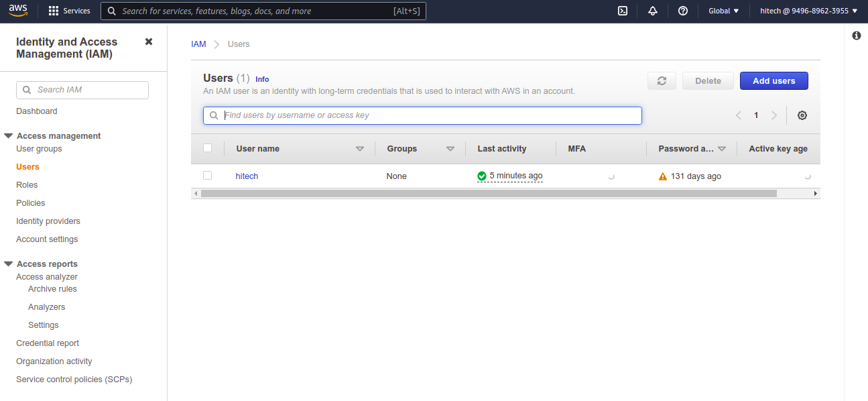Viewport: 868px width, 401px height.
Task: Open Dashboard in IAM sidebar
Action: (37, 111)
